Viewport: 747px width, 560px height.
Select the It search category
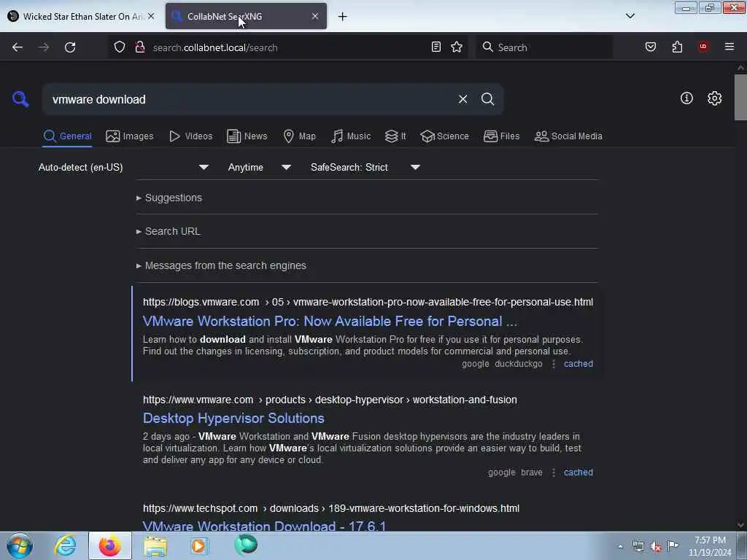point(395,136)
